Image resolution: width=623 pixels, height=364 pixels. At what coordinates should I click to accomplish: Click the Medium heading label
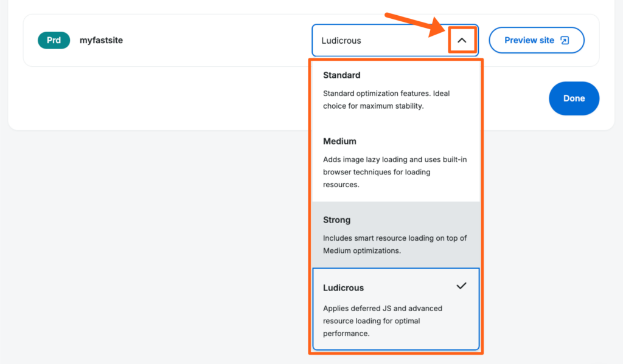[x=339, y=141]
